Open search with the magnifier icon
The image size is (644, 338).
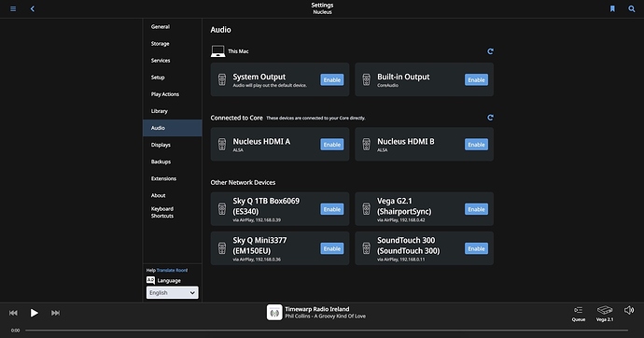coord(632,8)
